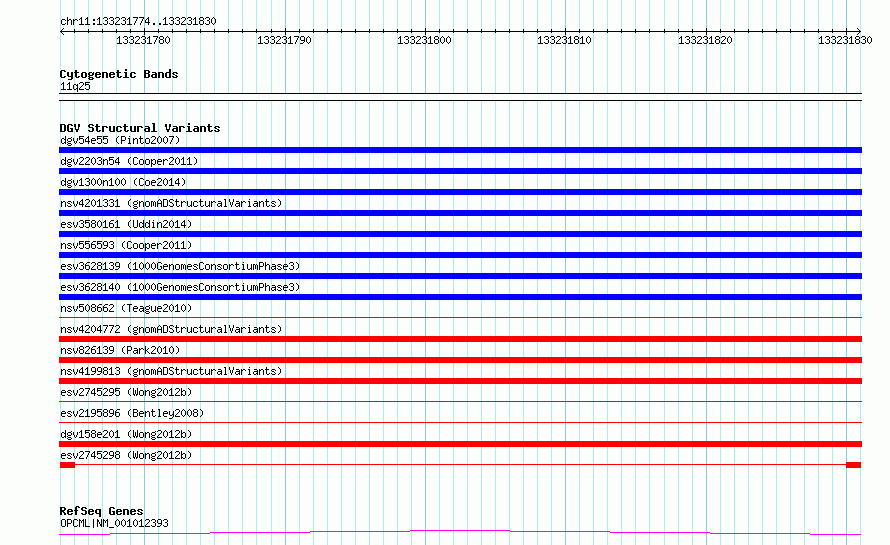890x545 pixels.
Task: Click esv2195896 (Bentley2008) label
Action: click(132, 413)
